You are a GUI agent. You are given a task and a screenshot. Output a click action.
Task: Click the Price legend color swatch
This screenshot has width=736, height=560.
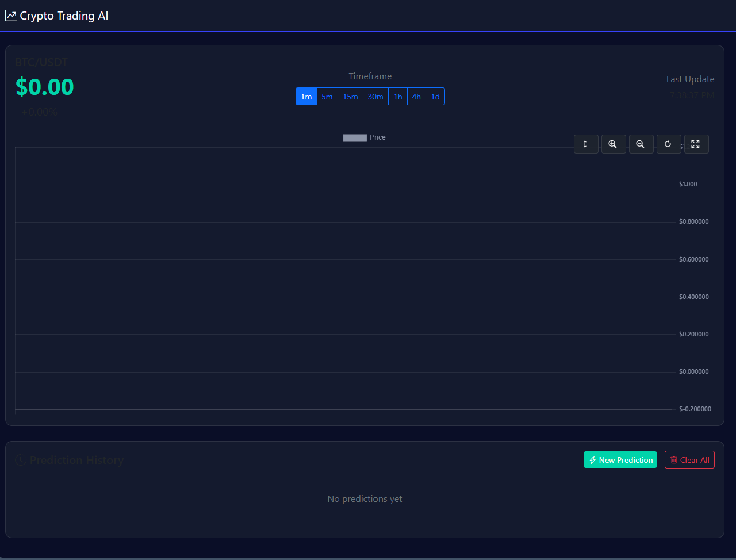click(x=355, y=137)
